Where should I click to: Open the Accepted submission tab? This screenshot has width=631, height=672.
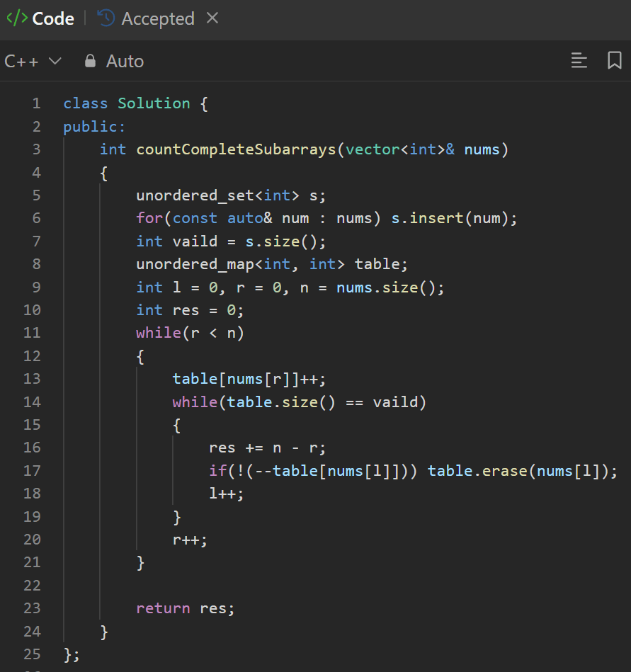157,18
